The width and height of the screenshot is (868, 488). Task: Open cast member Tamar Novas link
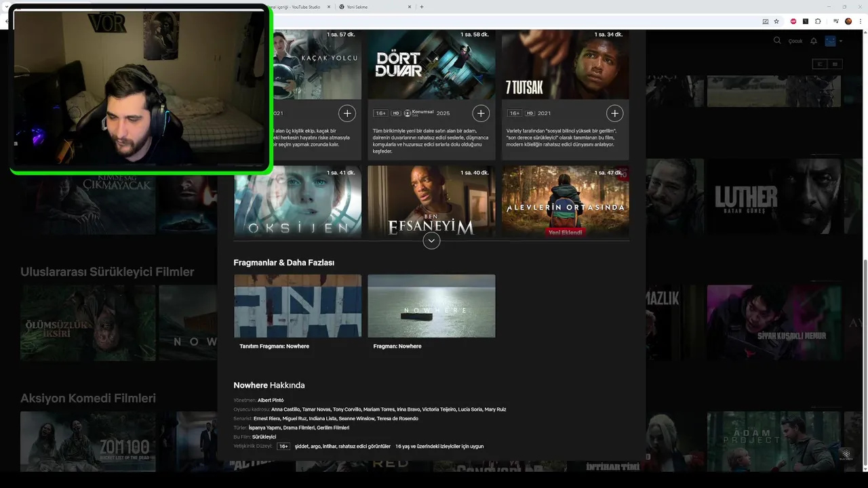pos(317,409)
